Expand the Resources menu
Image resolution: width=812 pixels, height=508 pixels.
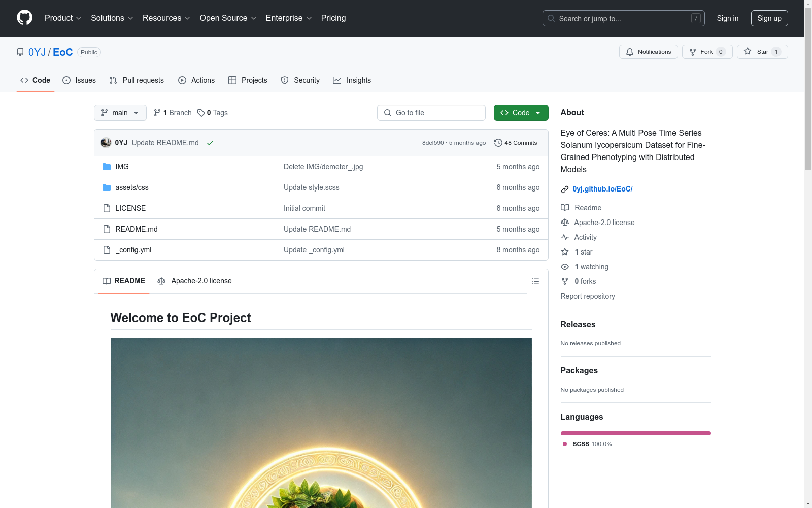click(x=166, y=18)
